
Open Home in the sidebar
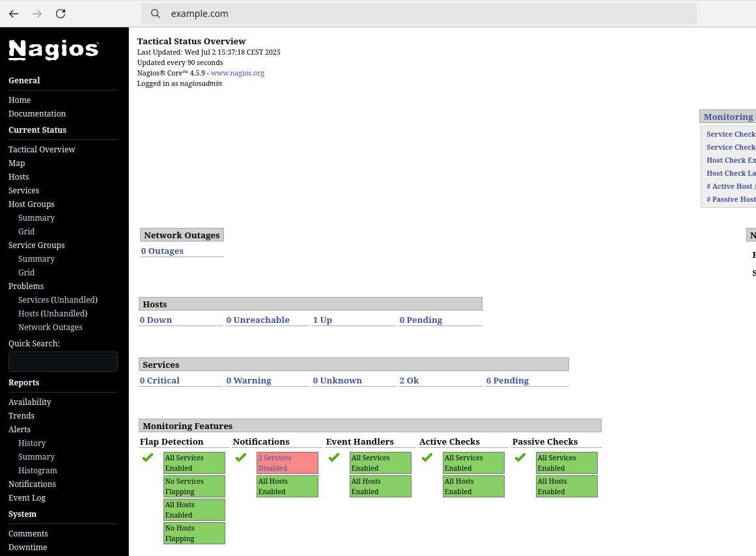[x=20, y=100]
